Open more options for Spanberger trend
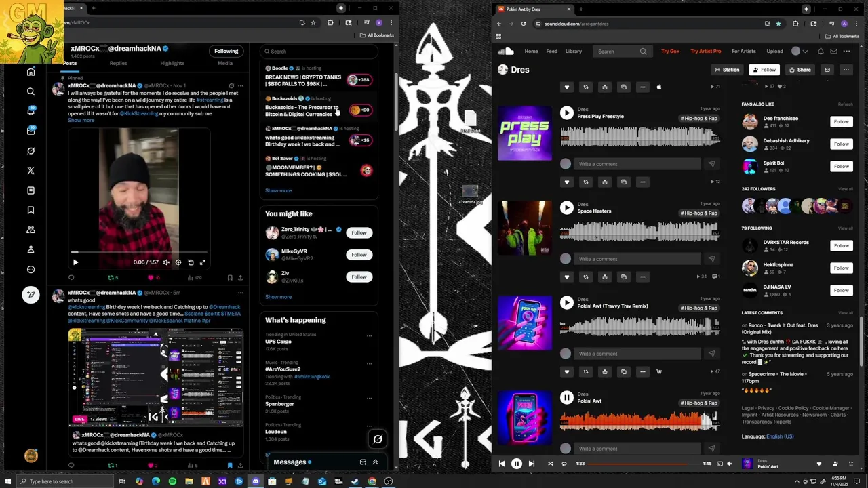 (x=369, y=397)
